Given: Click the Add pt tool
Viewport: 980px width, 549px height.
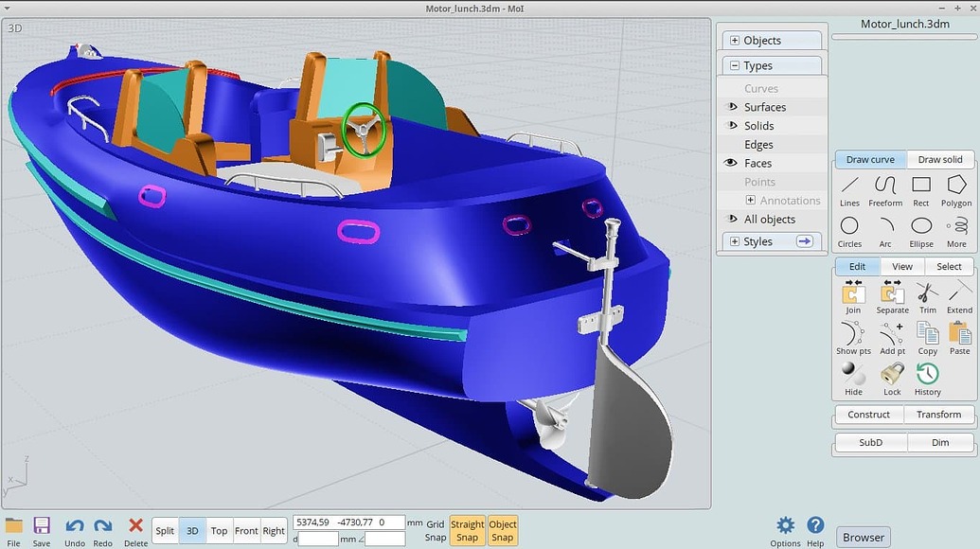Looking at the screenshot, I should pos(892,339).
